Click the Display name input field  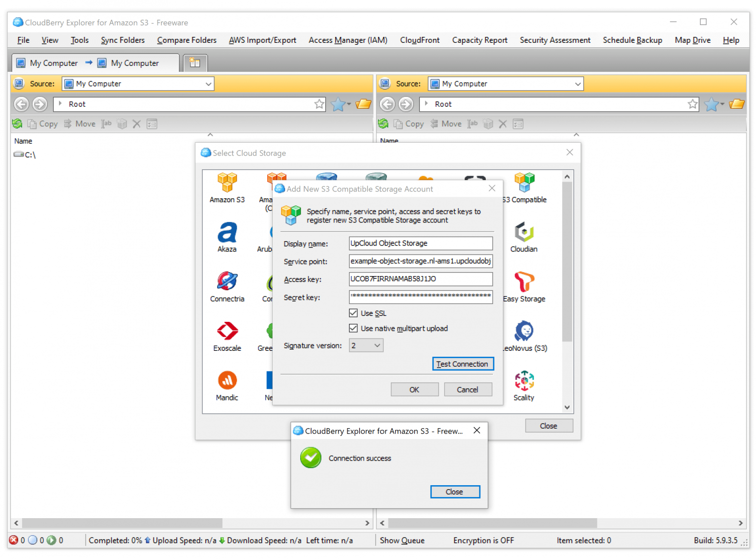(x=421, y=243)
